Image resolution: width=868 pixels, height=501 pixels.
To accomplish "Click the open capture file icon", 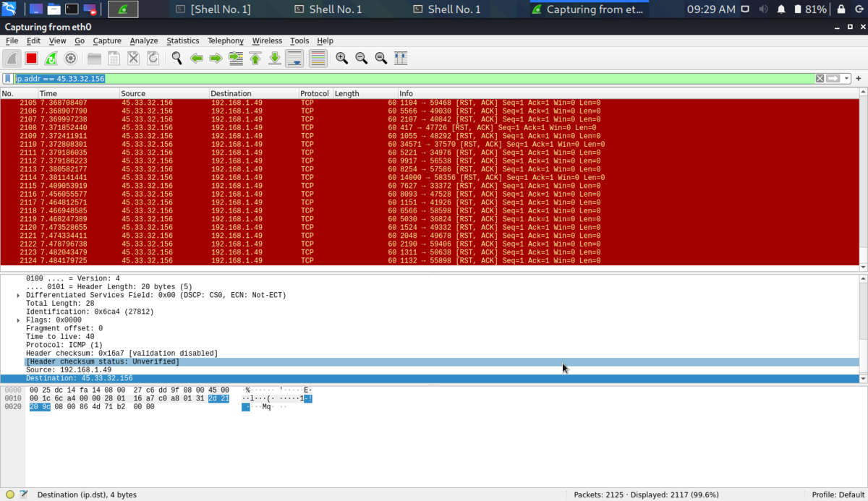I will [94, 59].
